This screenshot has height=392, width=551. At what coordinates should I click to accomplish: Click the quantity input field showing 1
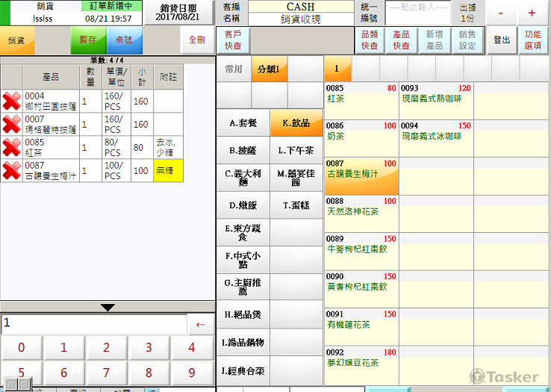pos(93,323)
